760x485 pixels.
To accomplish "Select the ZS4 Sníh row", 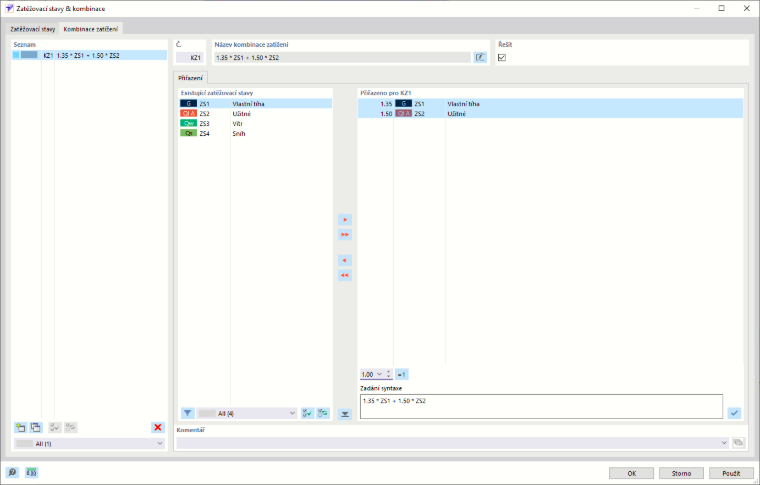I will point(255,134).
